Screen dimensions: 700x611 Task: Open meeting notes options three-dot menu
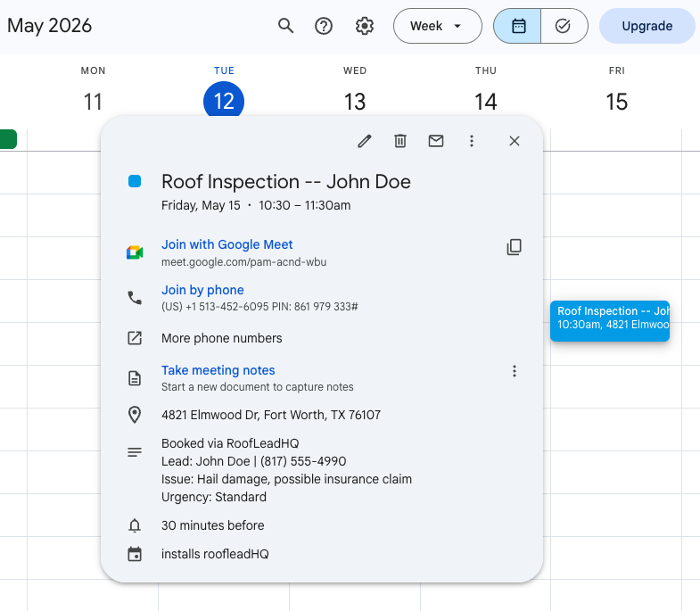pos(515,371)
